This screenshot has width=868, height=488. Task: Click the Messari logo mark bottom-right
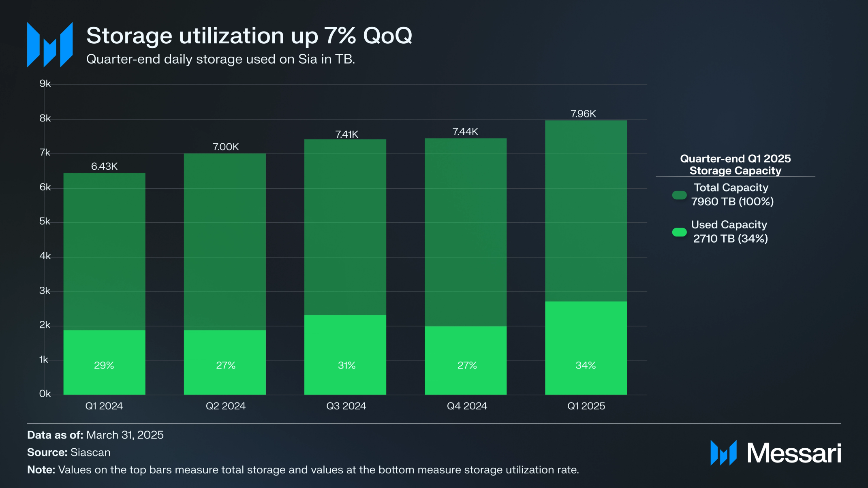(723, 453)
